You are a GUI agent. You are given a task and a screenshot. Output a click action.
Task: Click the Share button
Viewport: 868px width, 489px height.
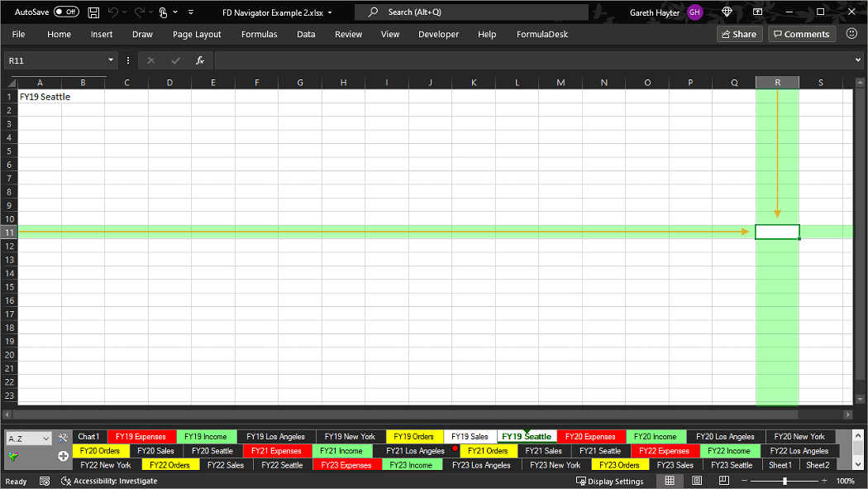pos(739,34)
